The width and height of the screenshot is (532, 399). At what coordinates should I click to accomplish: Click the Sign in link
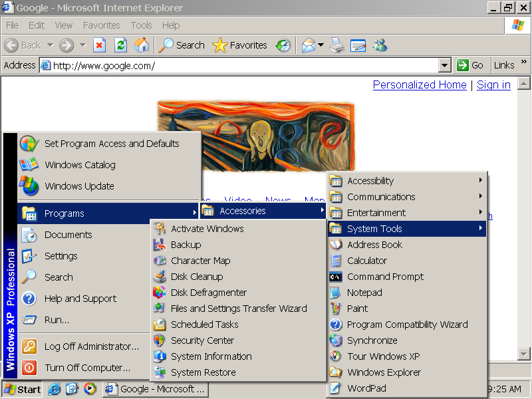(x=493, y=85)
